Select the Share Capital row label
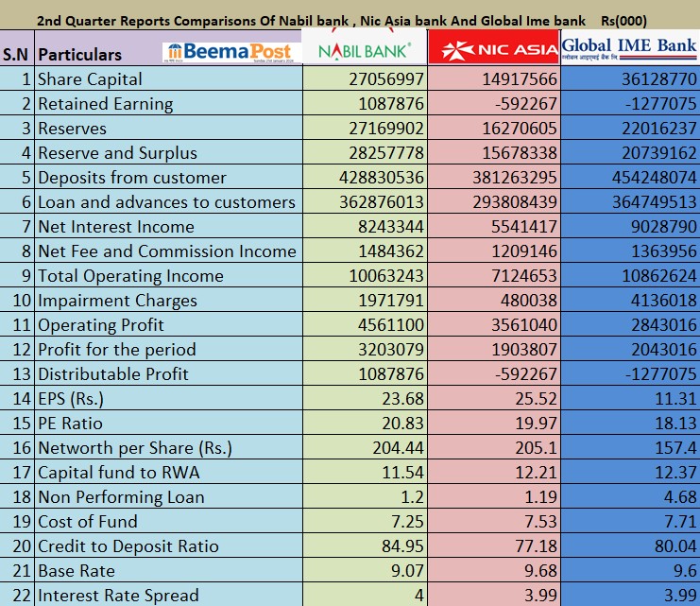700x606 pixels. pos(91,79)
